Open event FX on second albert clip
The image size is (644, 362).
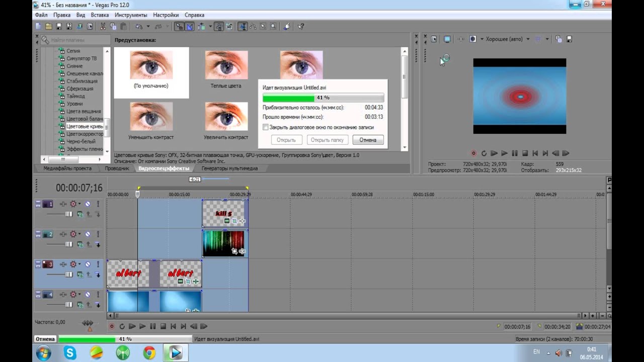pos(196,281)
